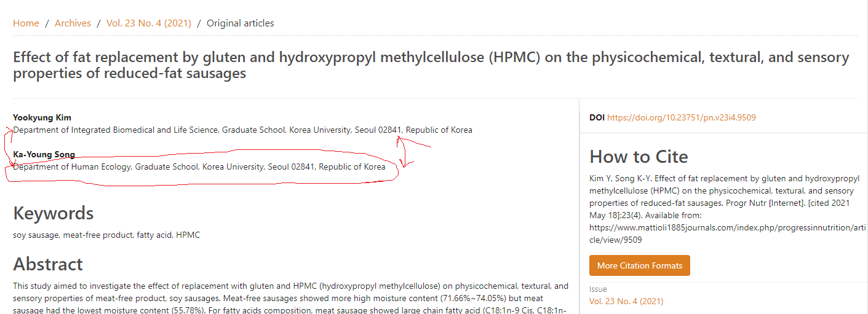Click author name Ka-Young Song
This screenshot has height=314, width=868.
[x=44, y=154]
